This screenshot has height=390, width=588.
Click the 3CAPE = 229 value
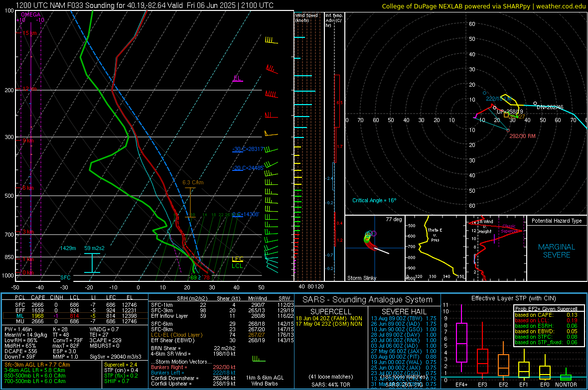(x=105, y=341)
